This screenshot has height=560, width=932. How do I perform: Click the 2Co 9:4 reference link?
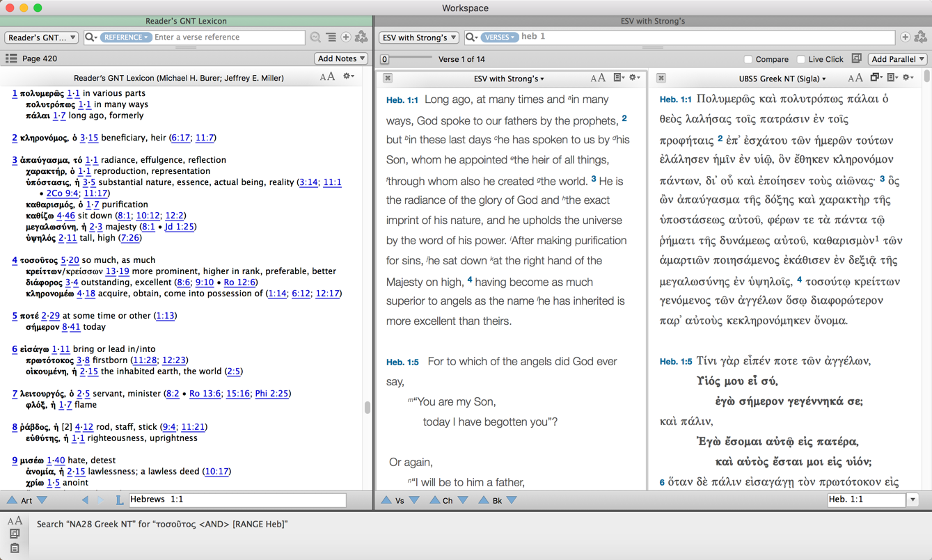(x=62, y=193)
